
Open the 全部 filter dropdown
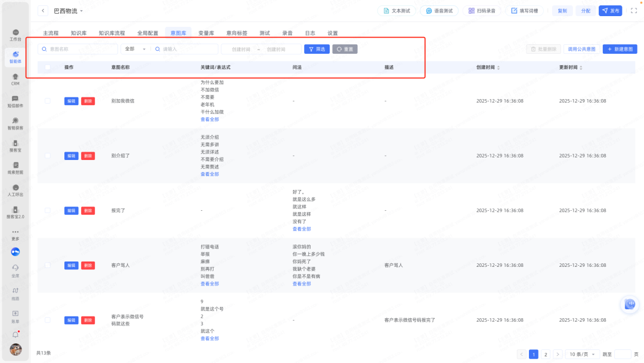135,49
